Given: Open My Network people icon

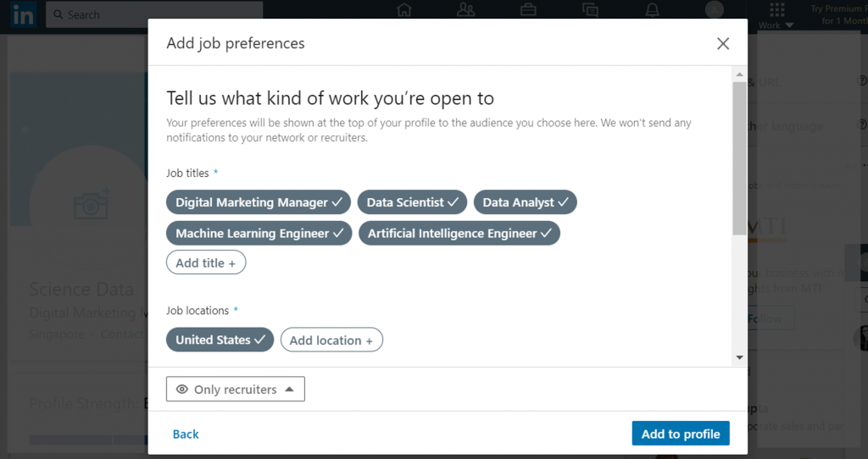Looking at the screenshot, I should click(466, 10).
